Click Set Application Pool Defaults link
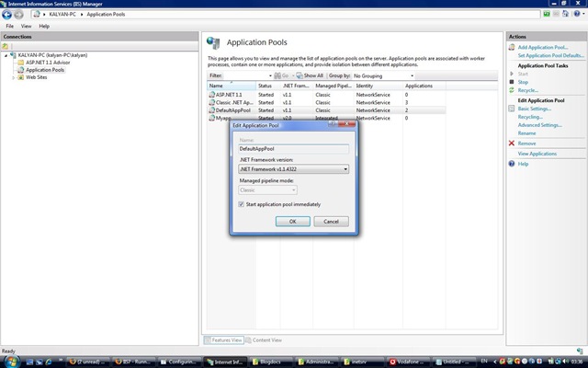The image size is (588, 368). click(x=551, y=55)
